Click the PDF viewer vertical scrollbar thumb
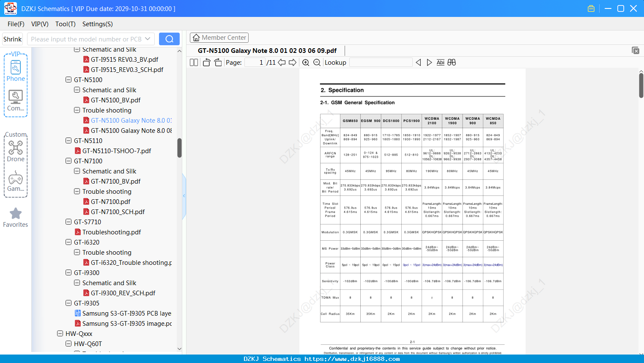 pos(641,85)
